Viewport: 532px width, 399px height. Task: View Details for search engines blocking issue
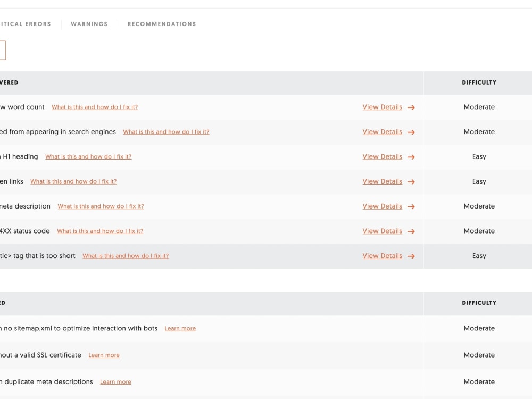click(x=382, y=131)
